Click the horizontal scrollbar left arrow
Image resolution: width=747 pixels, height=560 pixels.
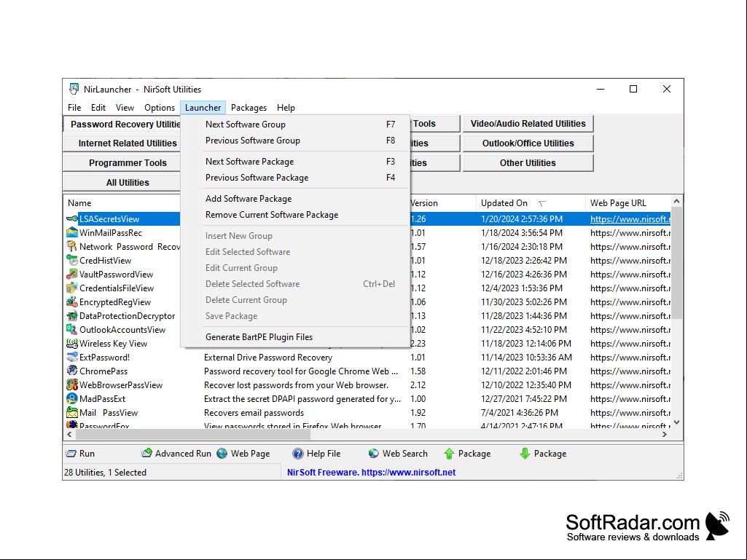(x=69, y=434)
